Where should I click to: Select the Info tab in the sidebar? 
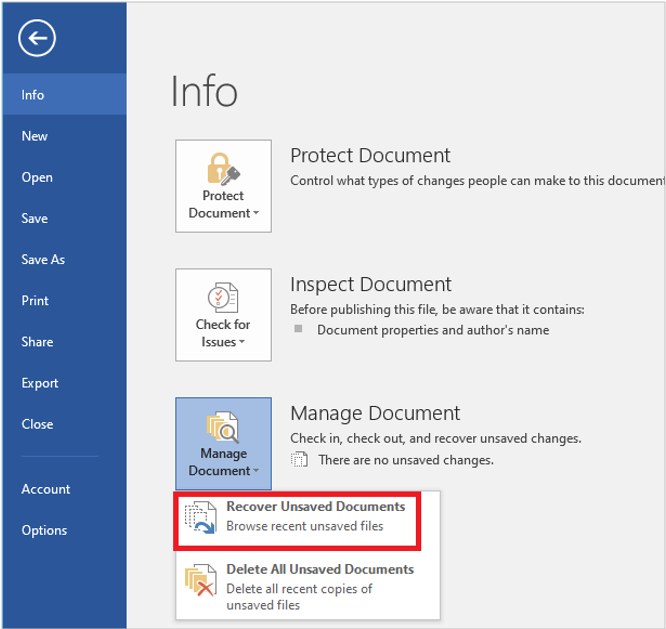coord(65,94)
